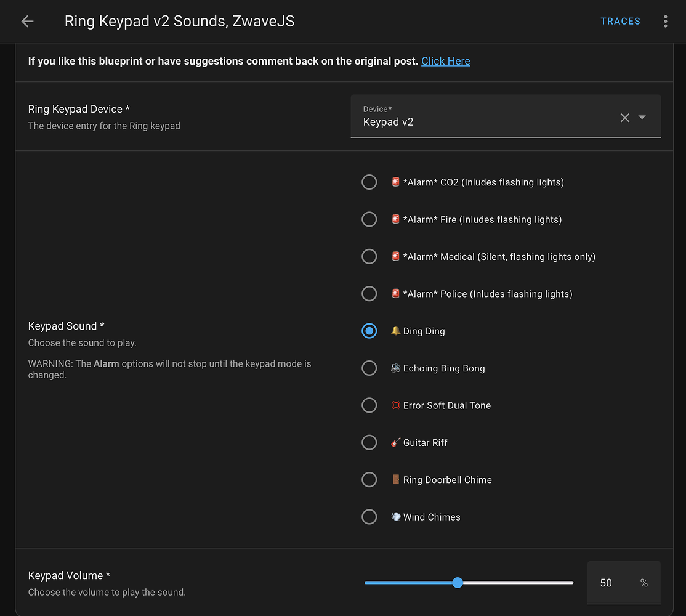Follow the Click Here blueprint link
Viewport: 686px width, 616px height.
pos(445,61)
